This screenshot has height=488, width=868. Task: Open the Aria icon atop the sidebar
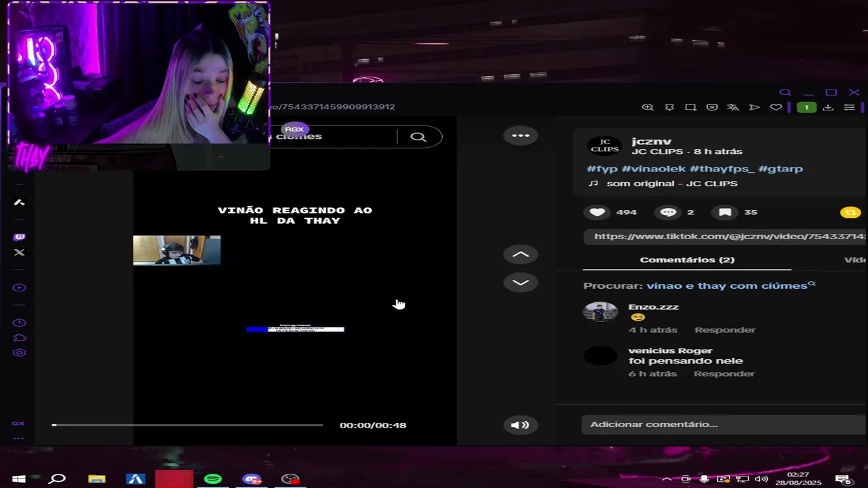(19, 202)
